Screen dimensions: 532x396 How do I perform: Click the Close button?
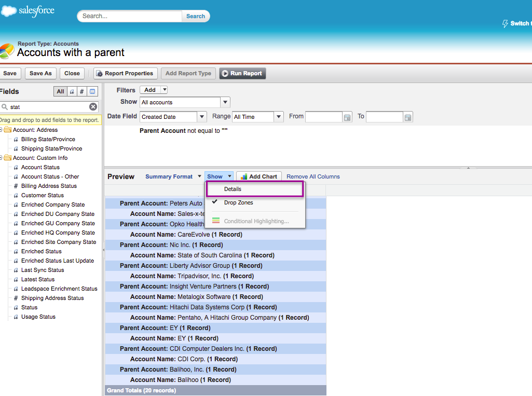point(72,73)
